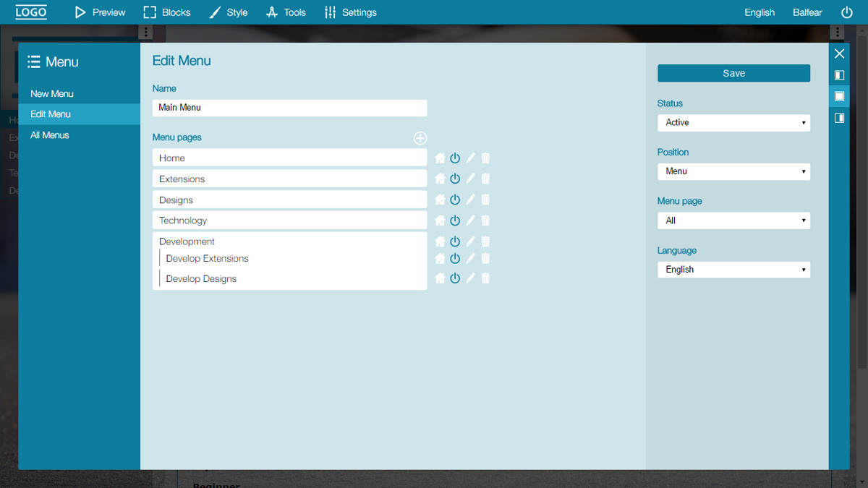Dock panel to right side layout icon
The width and height of the screenshot is (868, 488).
839,118
